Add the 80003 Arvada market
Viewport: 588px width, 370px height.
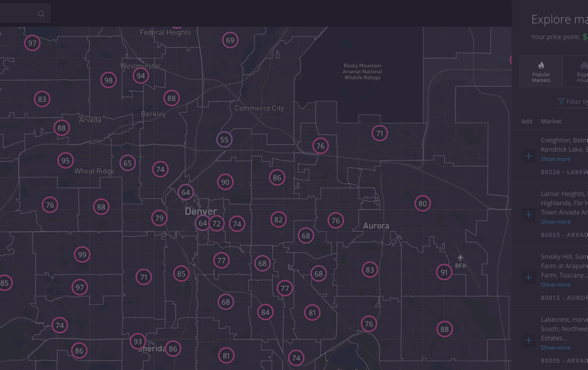529,215
